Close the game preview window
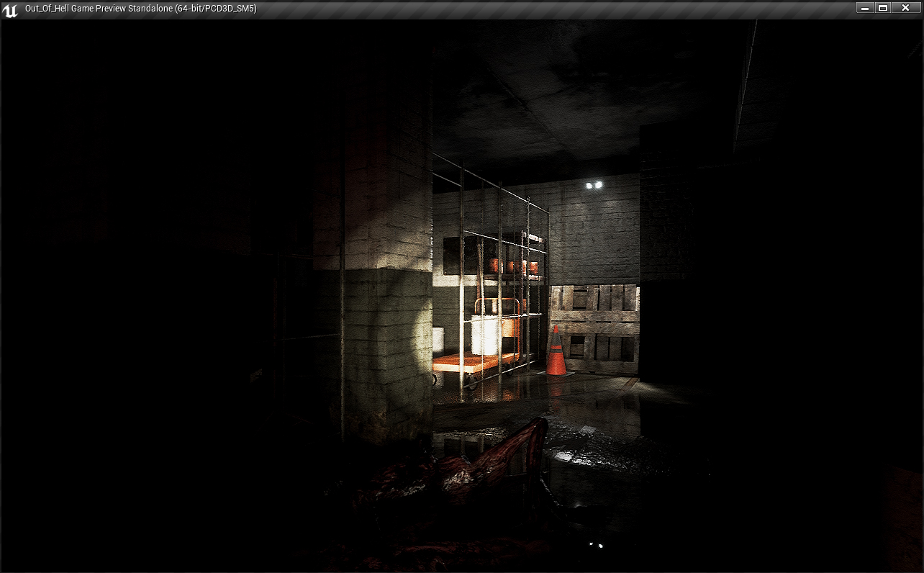 pyautogui.click(x=905, y=8)
